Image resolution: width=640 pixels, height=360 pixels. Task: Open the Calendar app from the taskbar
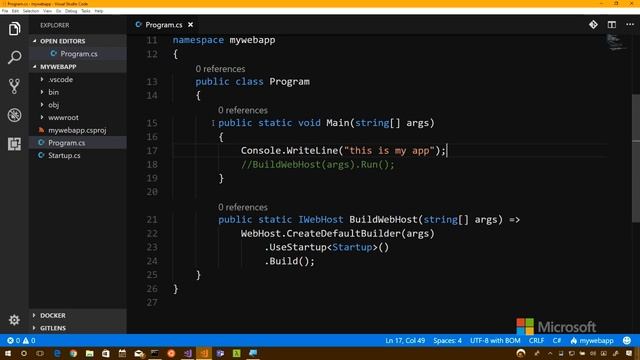(122, 353)
